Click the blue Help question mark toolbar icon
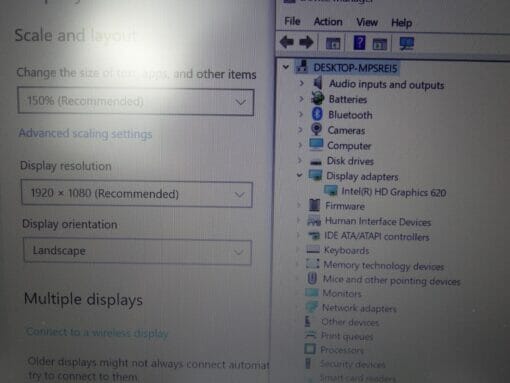The image size is (510, 383). tap(359, 43)
